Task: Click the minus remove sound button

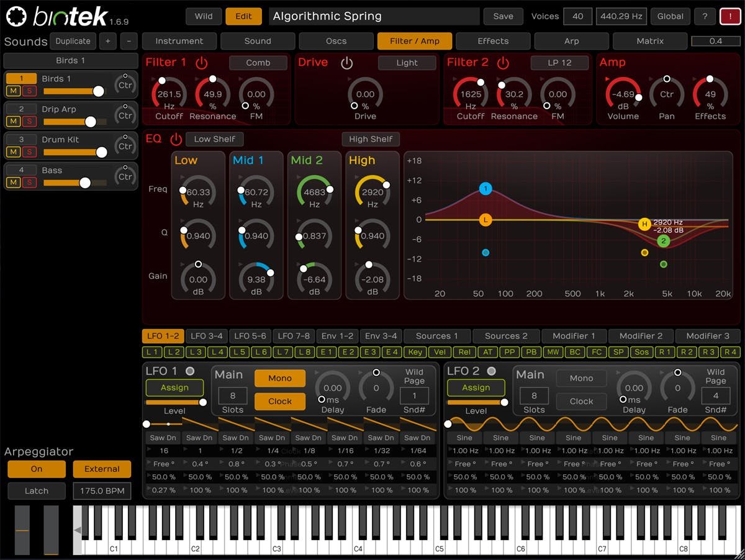Action: 129,41
